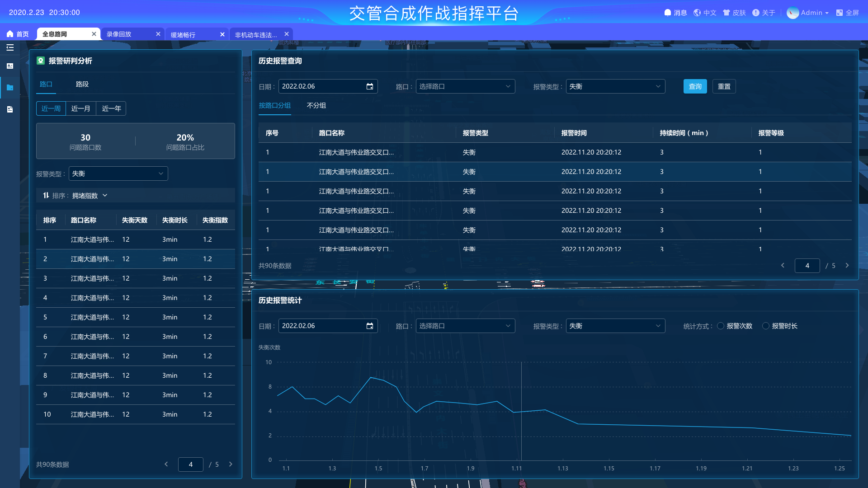This screenshot has width=868, height=488.
Task: Click the 报警时间 column header
Action: coord(574,133)
